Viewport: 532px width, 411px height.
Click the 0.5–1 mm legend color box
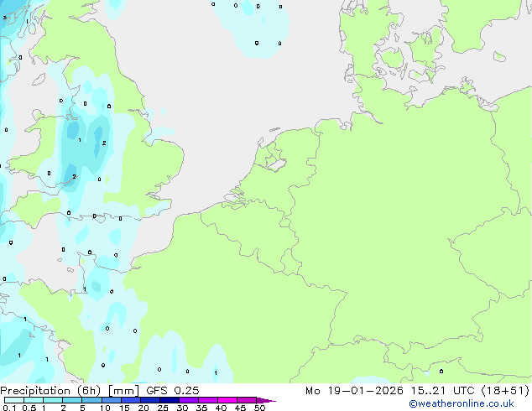(34, 400)
